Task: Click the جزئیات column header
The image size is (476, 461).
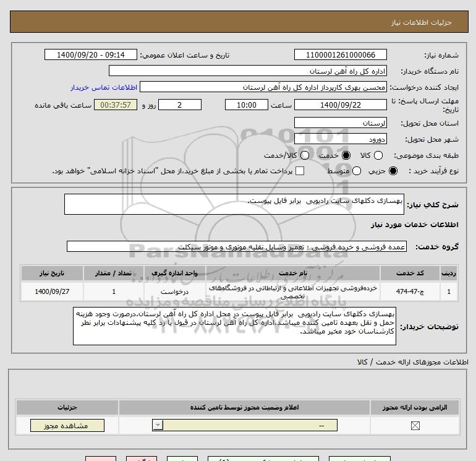Action: [67, 407]
